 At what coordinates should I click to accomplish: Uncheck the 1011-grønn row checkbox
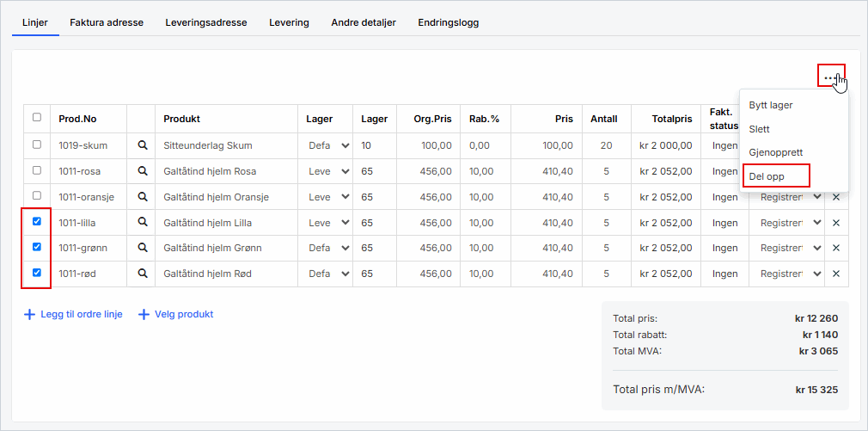pyautogui.click(x=36, y=248)
